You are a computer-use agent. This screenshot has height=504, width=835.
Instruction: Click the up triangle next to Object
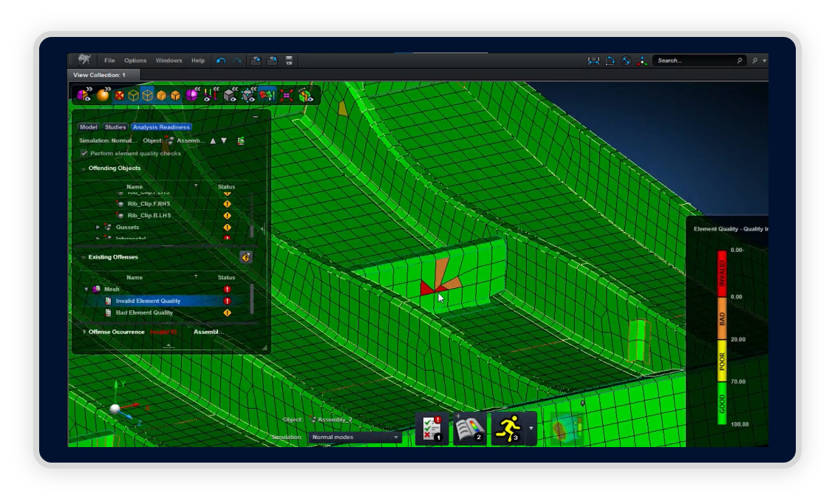coord(213,141)
